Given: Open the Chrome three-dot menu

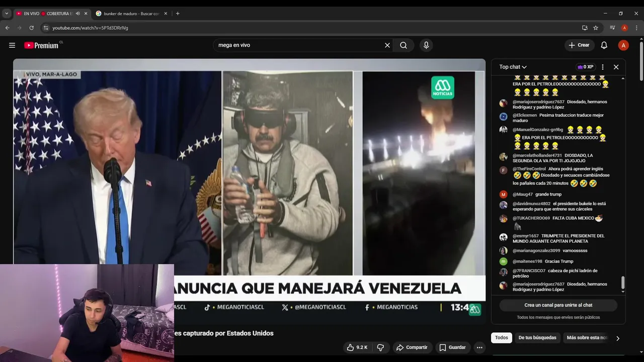Looking at the screenshot, I should pos(636,28).
